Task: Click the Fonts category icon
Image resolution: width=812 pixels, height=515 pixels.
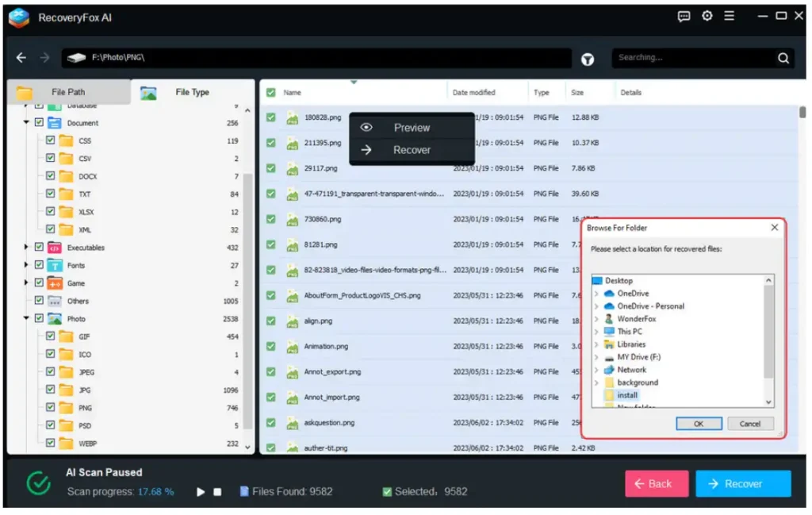Action: 55,265
